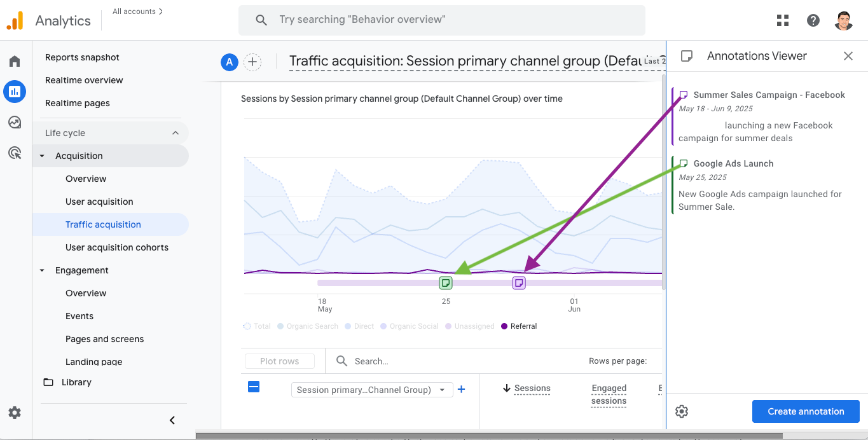Click the top search input field

(442, 20)
